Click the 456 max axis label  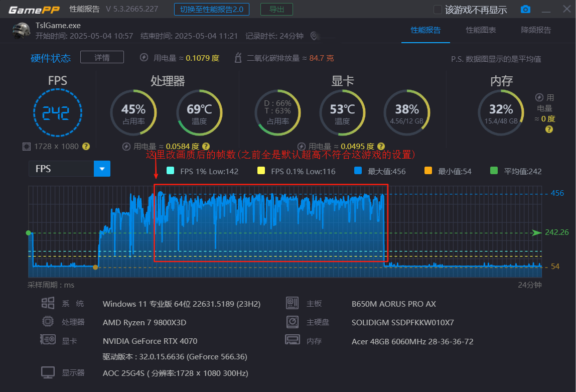click(x=557, y=193)
